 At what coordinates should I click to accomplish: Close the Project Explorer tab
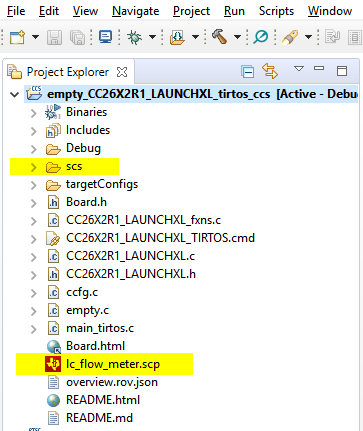pyautogui.click(x=122, y=72)
